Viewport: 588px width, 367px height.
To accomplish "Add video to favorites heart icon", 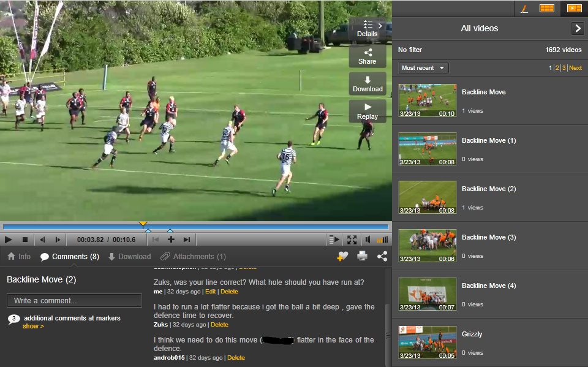I will (342, 256).
